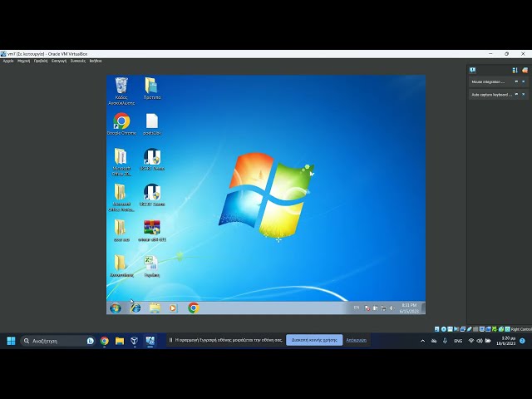This screenshot has width=532, height=399.
Task: Open the Εισαγωγή menu
Action: (x=59, y=61)
